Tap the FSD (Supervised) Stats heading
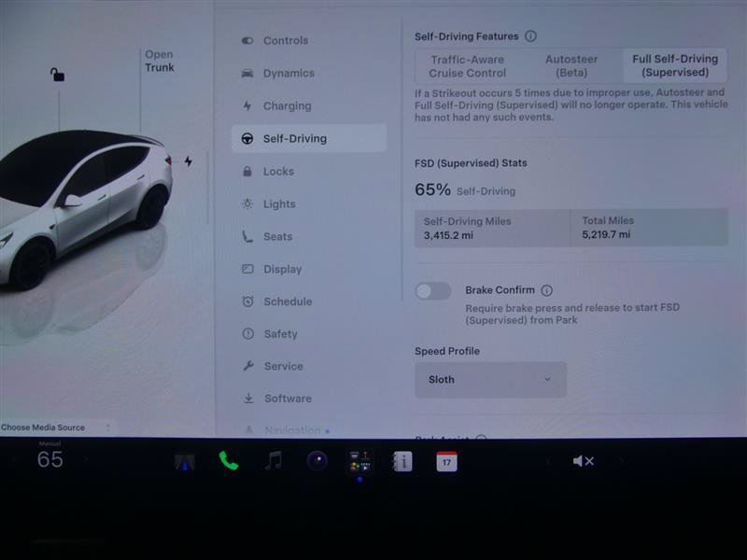 [x=471, y=162]
